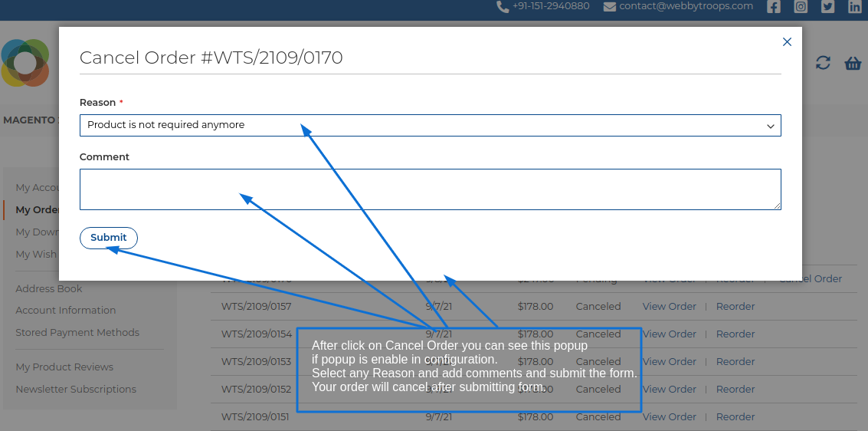Click order number WTS/2109/0151
Viewport: 868px width, 431px height.
255,417
